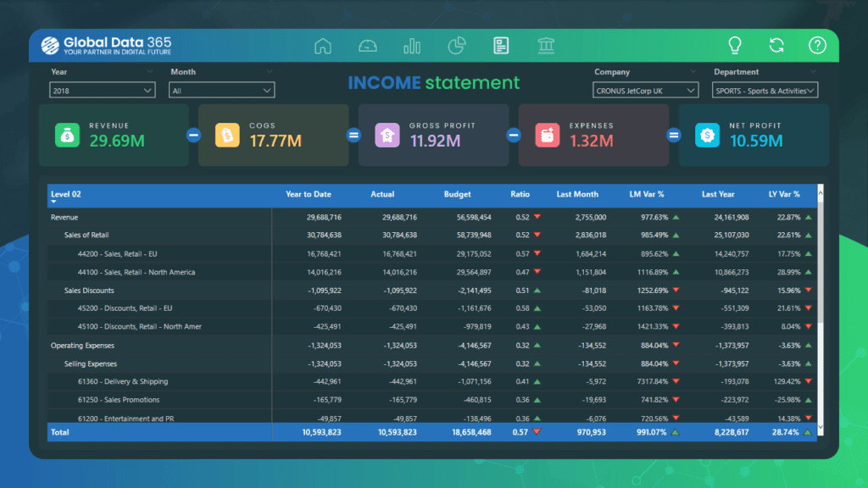
Task: Open the speedometer dashboard page icon
Action: click(x=367, y=46)
